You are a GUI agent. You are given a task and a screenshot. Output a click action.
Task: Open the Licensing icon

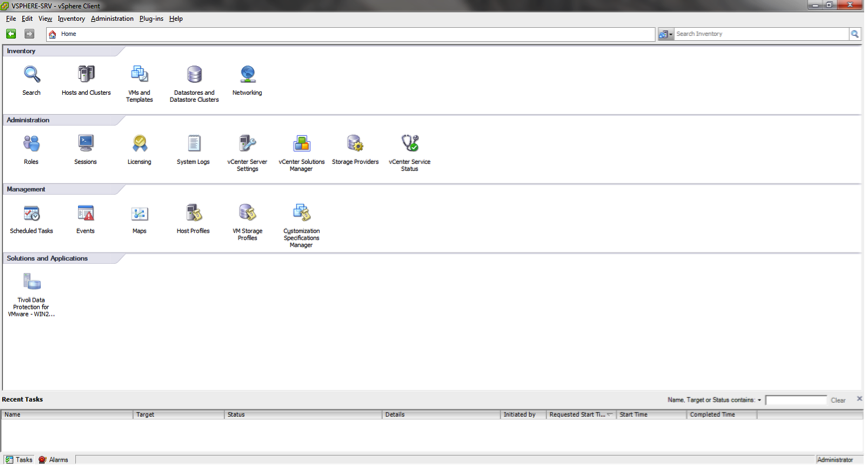tap(139, 143)
